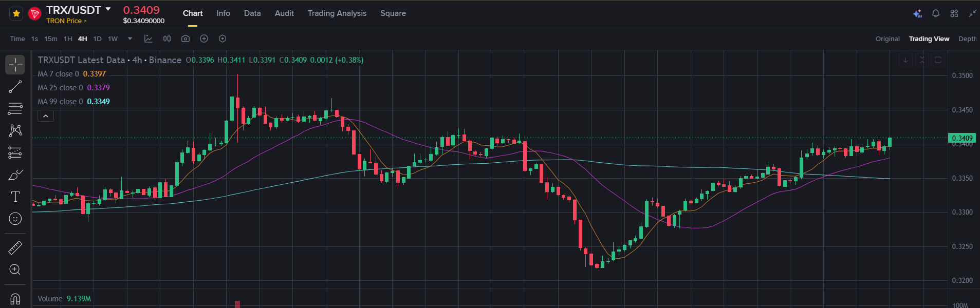Toggle the magnet snap mode
980x308 pixels.
(x=15, y=299)
